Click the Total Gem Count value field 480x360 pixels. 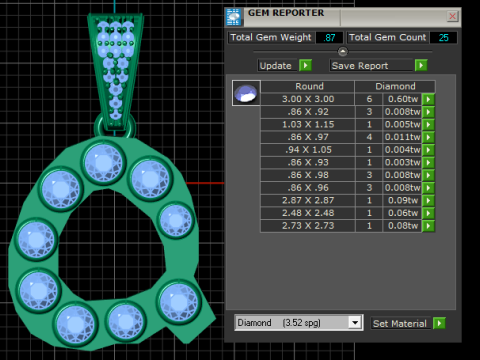443,37
